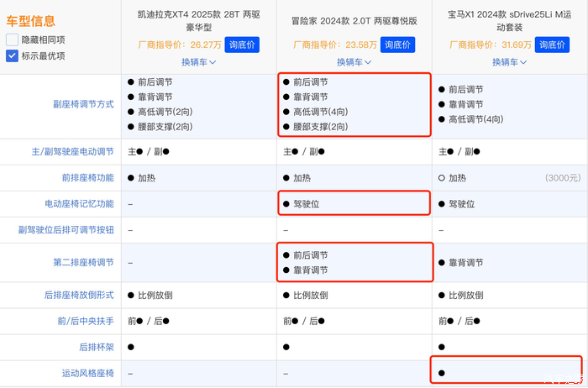Expand 换辆车 under 凯迪拉克XT4

tap(199, 61)
